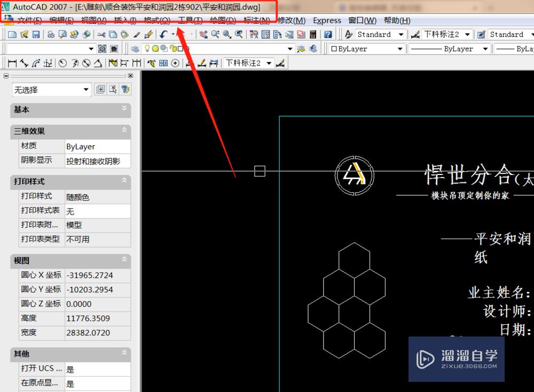This screenshot has height=392, width=534.
Task: Select the Zoom Realtime tool
Action: pyautogui.click(x=215, y=34)
